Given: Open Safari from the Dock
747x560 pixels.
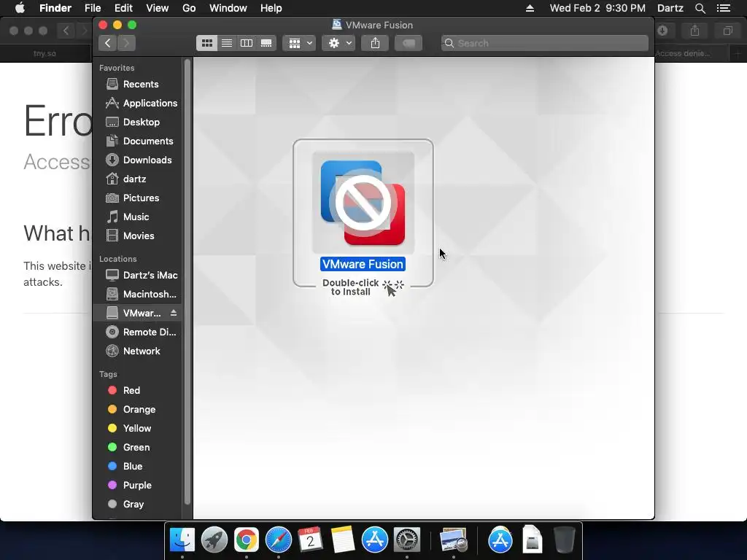Looking at the screenshot, I should pyautogui.click(x=278, y=540).
